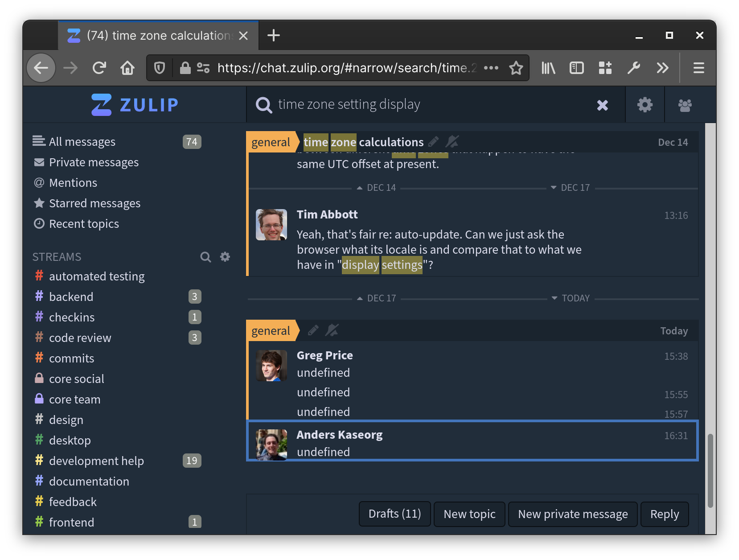Viewport: 739px width, 560px height.
Task: Open the gear settings menu beside search
Action: tap(644, 104)
